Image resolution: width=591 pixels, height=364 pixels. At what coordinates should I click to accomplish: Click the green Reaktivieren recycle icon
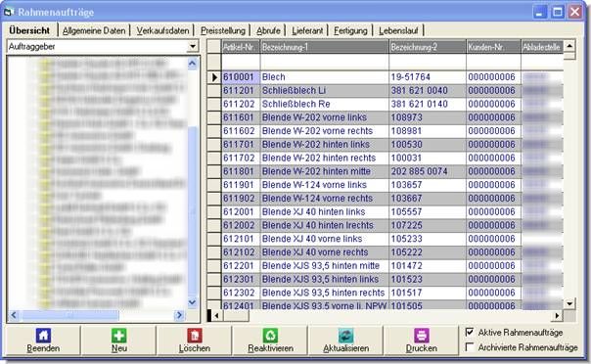270,335
